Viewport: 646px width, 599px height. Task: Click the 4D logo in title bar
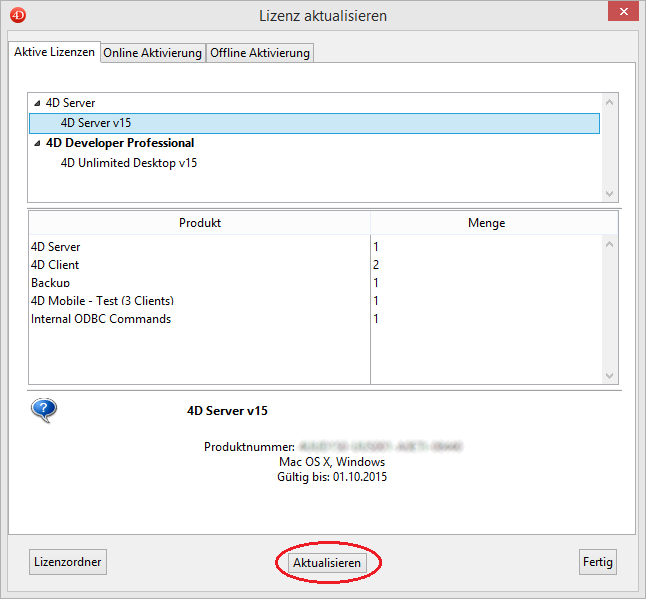(x=18, y=16)
